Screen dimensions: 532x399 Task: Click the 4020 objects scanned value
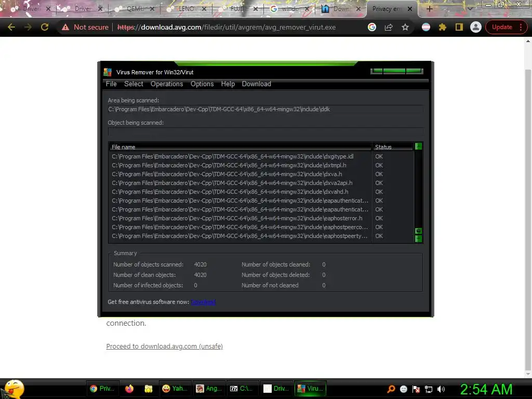tap(200, 264)
